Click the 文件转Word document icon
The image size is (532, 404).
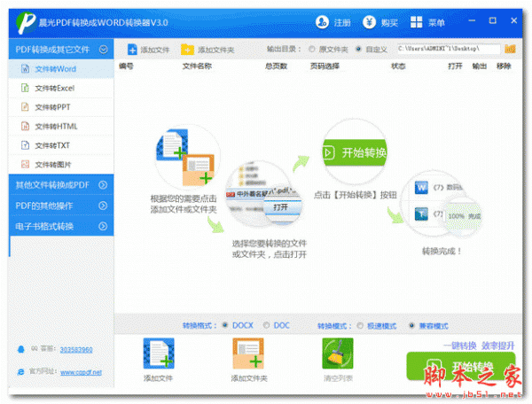[x=25, y=69]
